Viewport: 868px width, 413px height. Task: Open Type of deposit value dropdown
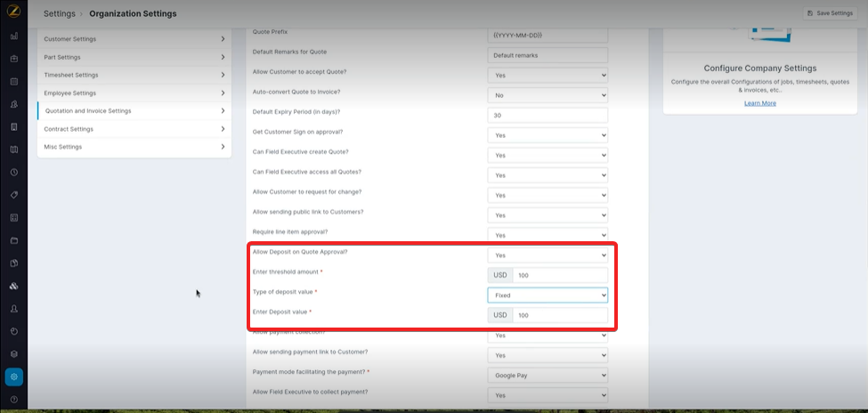548,296
